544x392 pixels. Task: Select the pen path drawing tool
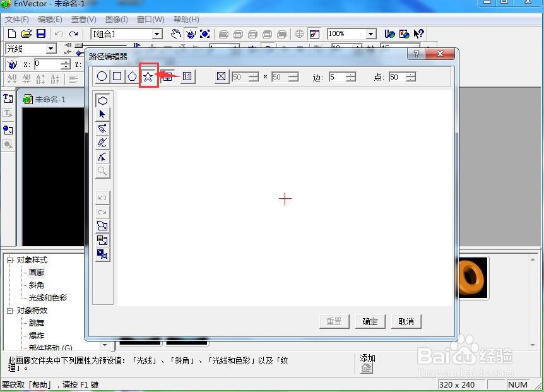point(103,129)
